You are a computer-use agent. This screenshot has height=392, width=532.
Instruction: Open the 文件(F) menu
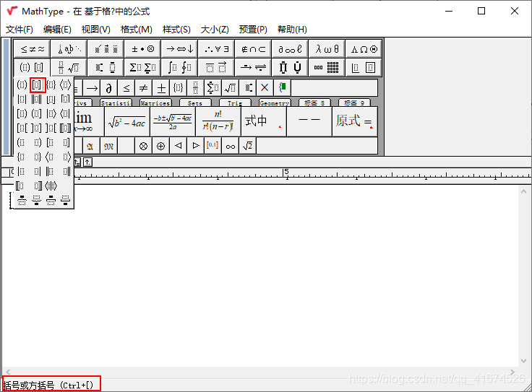click(20, 29)
